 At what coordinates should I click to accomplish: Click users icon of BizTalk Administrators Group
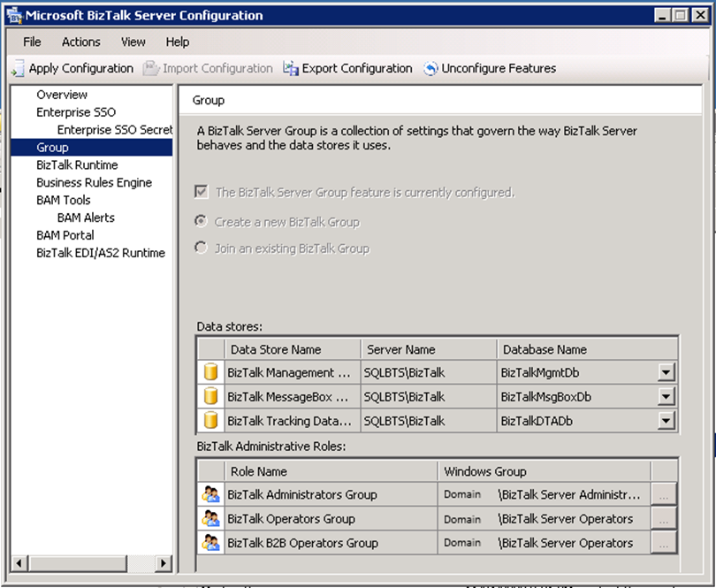coord(210,494)
